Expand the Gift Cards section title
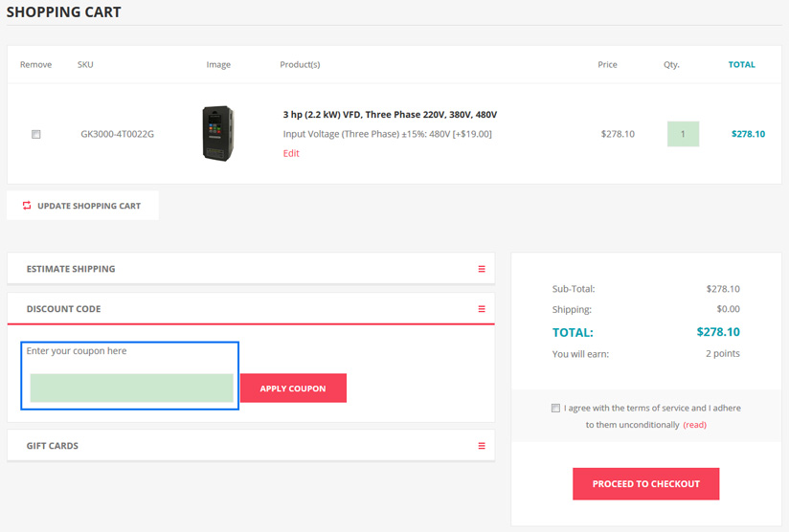 (53, 446)
